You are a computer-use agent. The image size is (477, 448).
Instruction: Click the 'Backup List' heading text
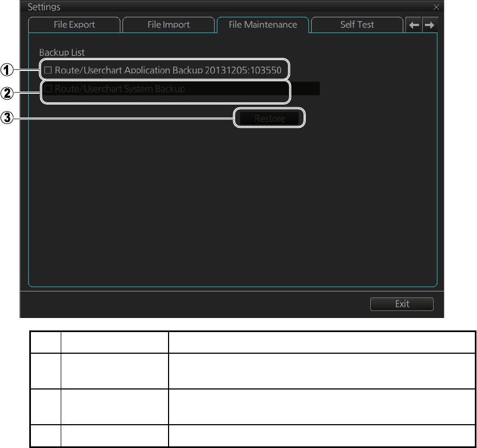click(x=62, y=53)
